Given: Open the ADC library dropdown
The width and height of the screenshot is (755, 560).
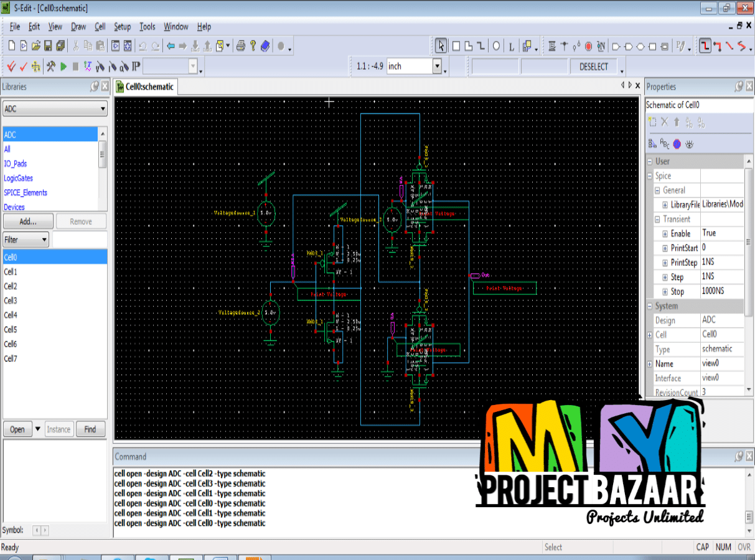Looking at the screenshot, I should click(x=103, y=109).
